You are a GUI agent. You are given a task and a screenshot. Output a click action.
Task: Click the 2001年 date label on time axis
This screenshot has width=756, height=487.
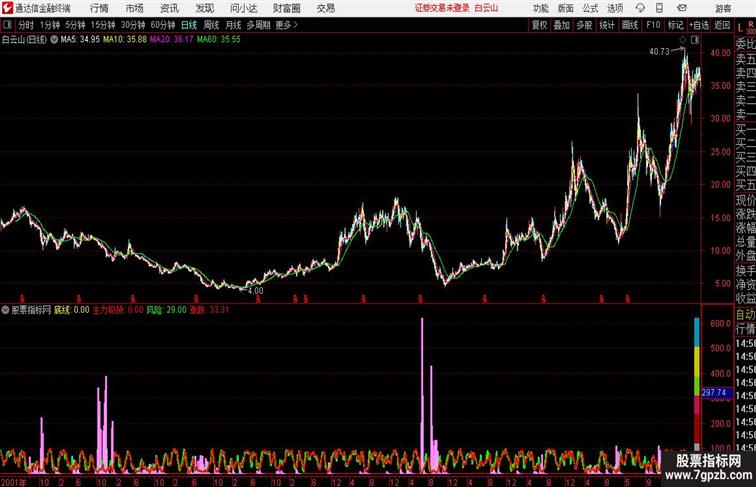coord(14,482)
